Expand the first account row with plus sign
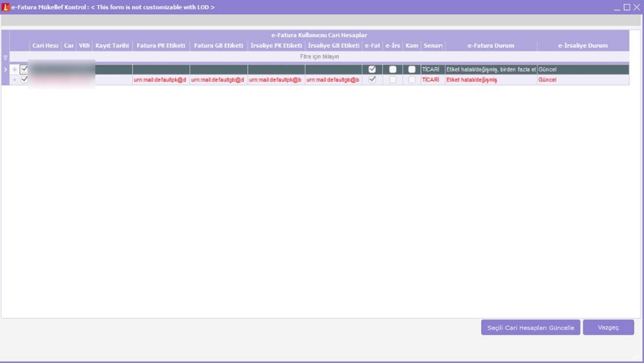 point(14,70)
